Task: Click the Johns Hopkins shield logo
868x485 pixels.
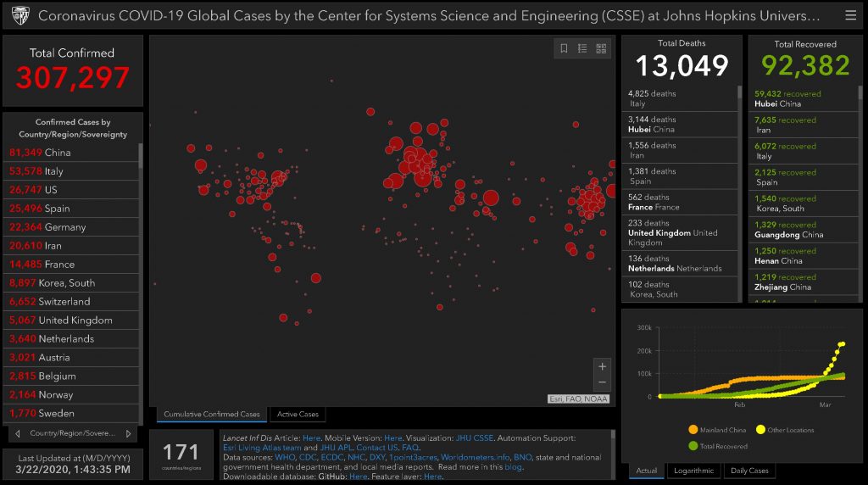Action: coord(20,15)
